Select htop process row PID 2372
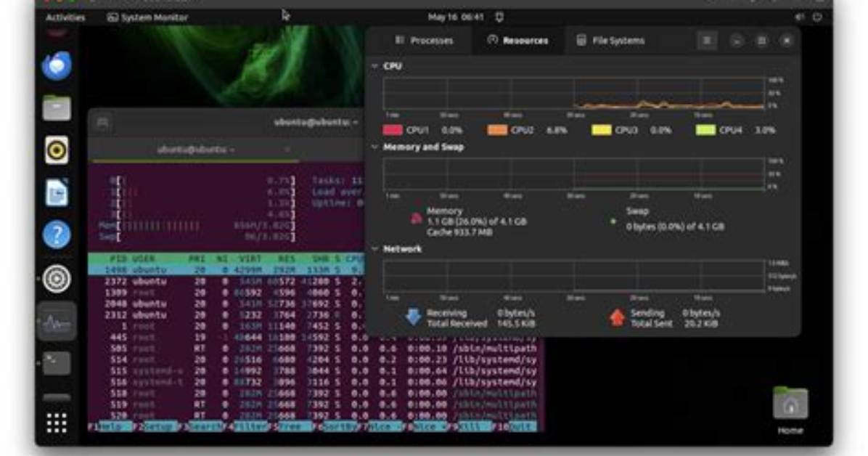This screenshot has height=456, width=868. (226, 282)
